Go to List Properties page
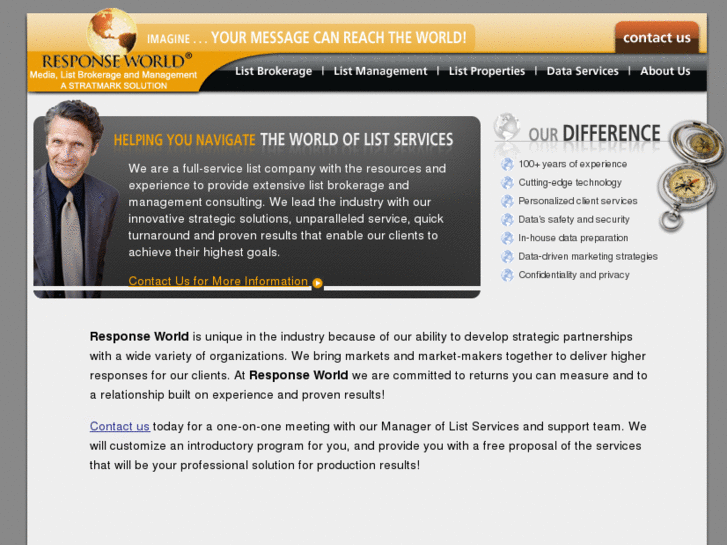This screenshot has height=545, width=727. pyautogui.click(x=487, y=71)
